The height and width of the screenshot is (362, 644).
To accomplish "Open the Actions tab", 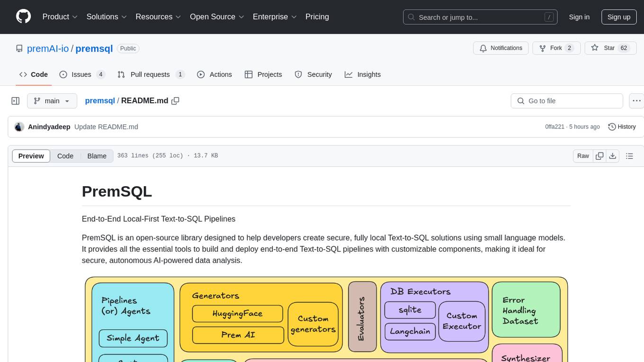I will click(x=214, y=74).
